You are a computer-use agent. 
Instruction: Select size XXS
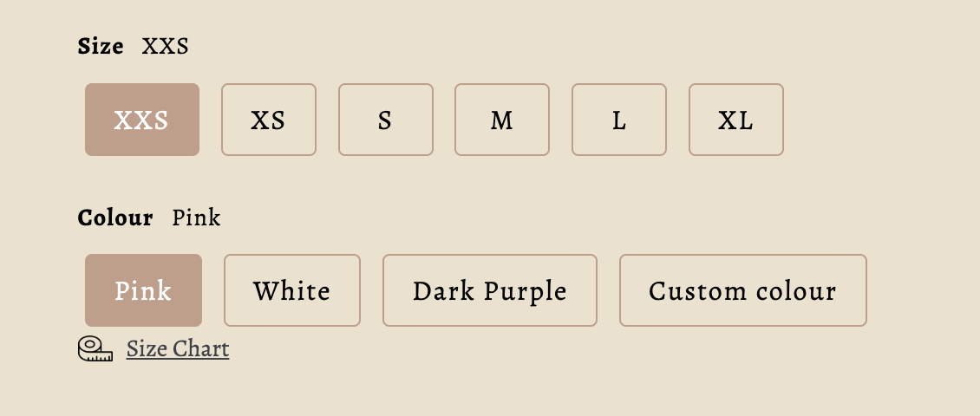pyautogui.click(x=142, y=120)
